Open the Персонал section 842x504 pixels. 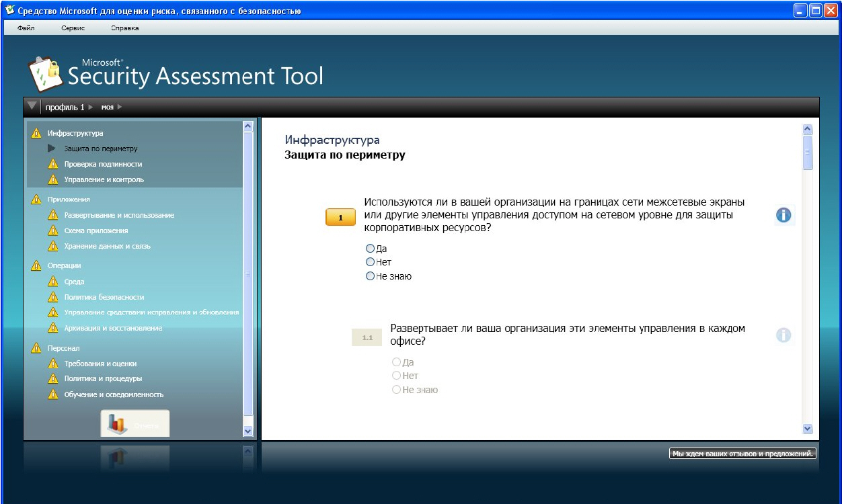click(x=64, y=348)
